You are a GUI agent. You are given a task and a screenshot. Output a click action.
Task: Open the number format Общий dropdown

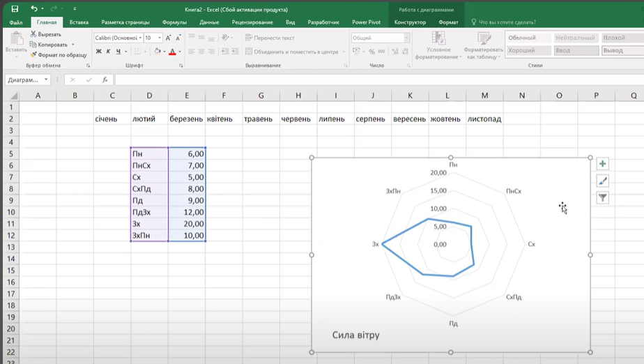(406, 38)
